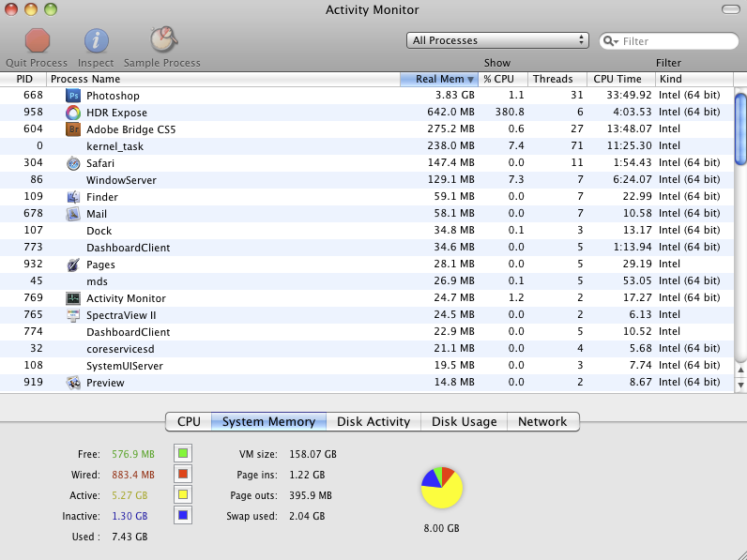This screenshot has width=747, height=560.
Task: Select the Activity Monitor process icon
Action: tap(73, 298)
